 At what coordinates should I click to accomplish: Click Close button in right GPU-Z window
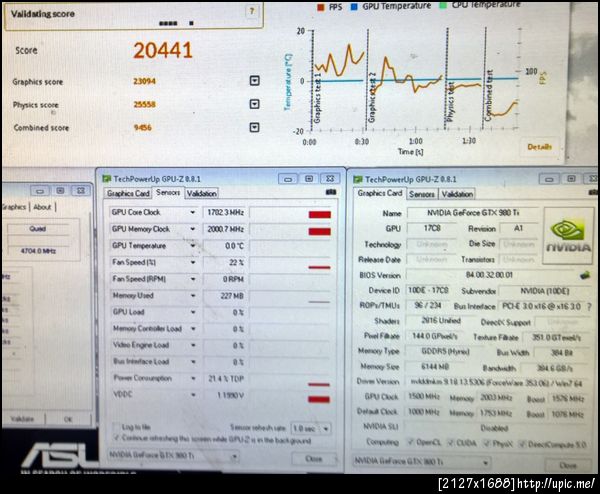tap(568, 465)
